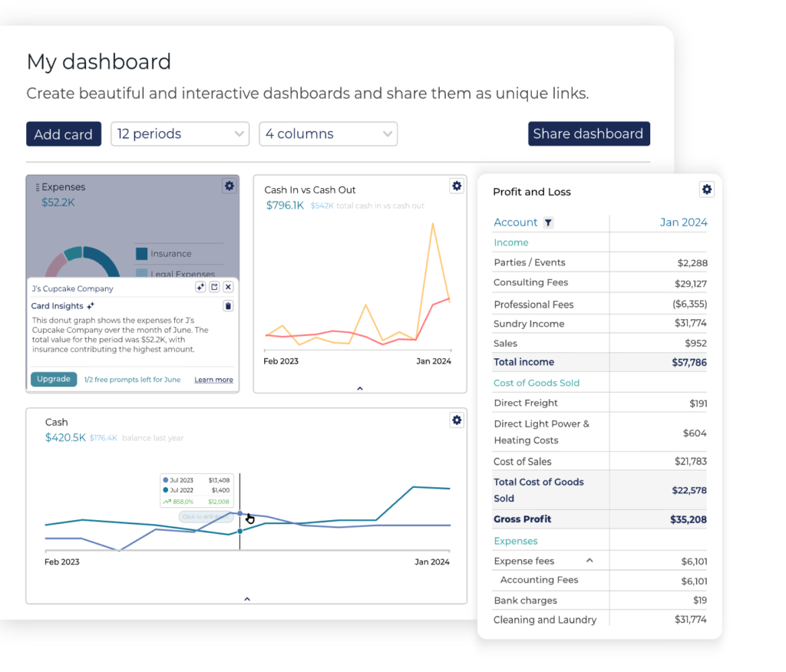Screen dimensions: 786x672
Task: Open the 12 periods dropdown
Action: point(180,133)
